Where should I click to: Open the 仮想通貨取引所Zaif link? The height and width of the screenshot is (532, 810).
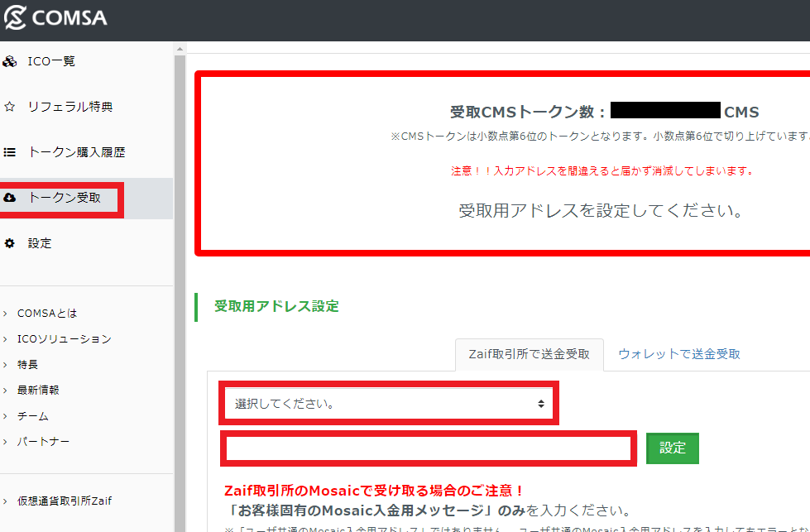pos(64,501)
